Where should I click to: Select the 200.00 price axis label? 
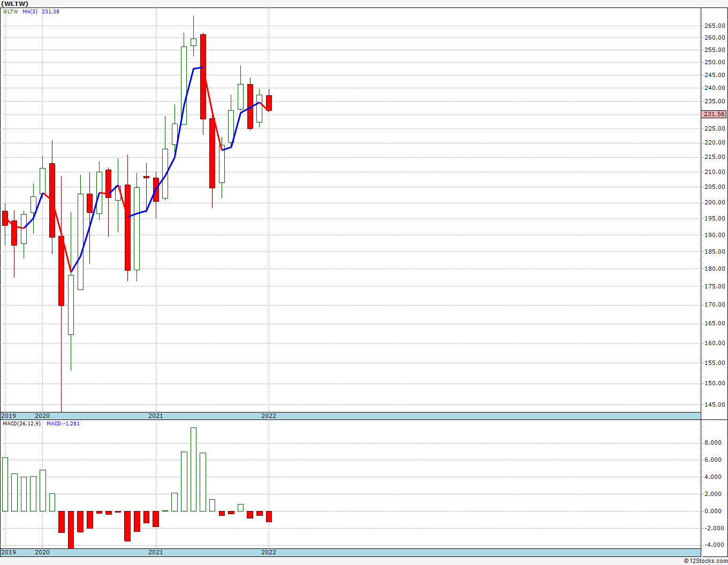[x=715, y=202]
